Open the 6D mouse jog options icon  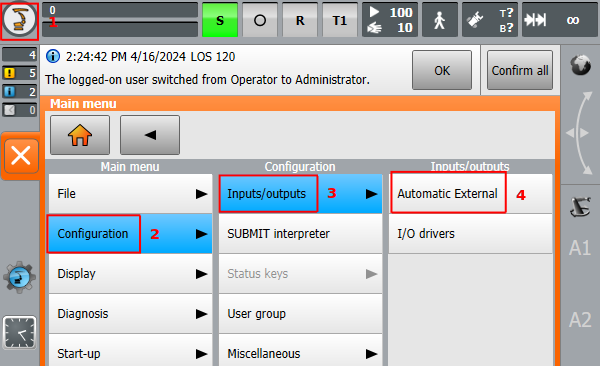580,207
